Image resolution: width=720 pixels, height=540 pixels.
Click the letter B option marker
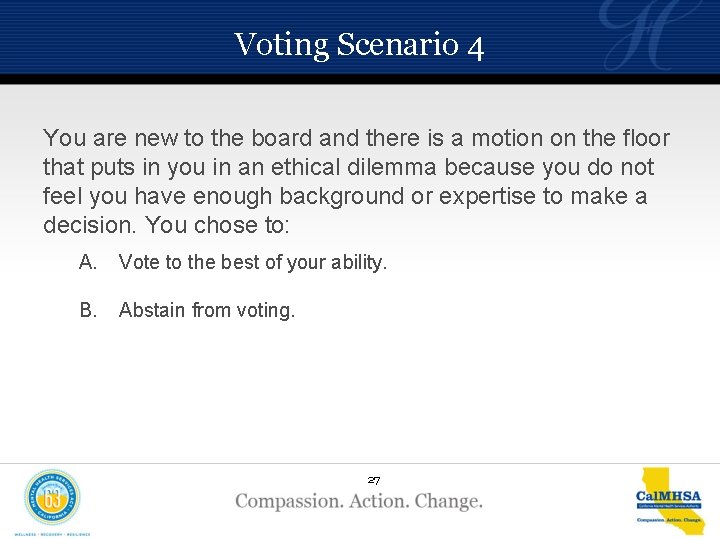[x=88, y=310]
